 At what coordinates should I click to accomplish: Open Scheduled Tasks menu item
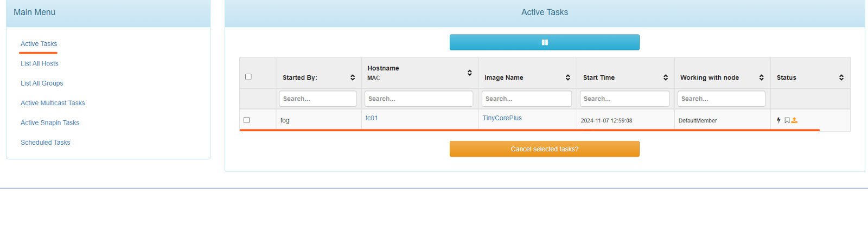coord(46,143)
